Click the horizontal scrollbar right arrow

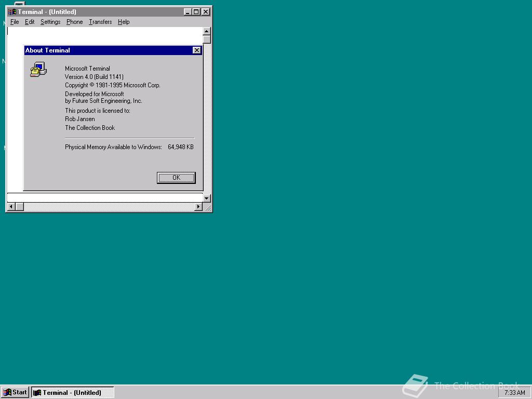click(x=198, y=206)
